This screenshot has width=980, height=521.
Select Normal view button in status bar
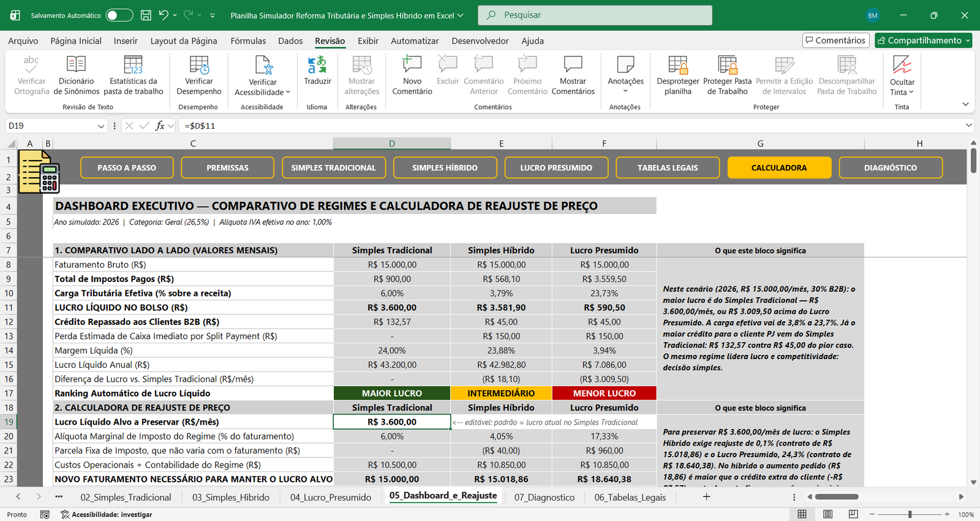tap(802, 514)
